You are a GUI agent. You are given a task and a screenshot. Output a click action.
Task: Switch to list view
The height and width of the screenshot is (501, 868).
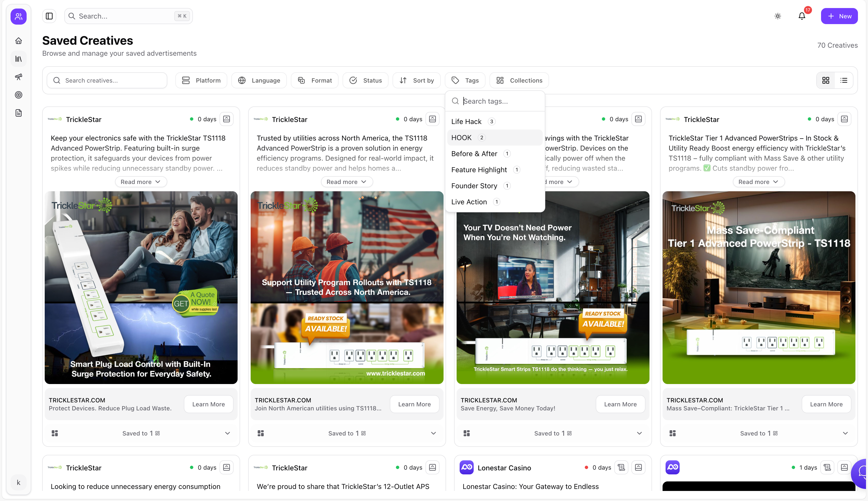click(844, 80)
